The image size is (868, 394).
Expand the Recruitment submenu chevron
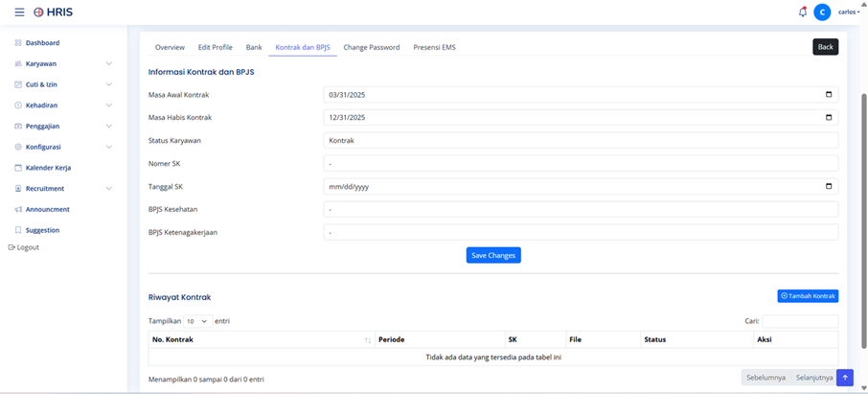point(109,189)
